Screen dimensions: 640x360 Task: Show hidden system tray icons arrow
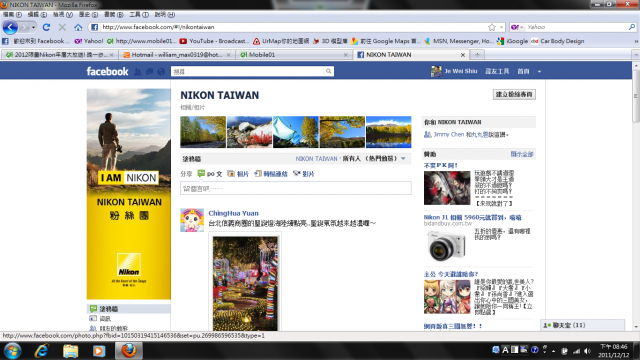coord(553,351)
